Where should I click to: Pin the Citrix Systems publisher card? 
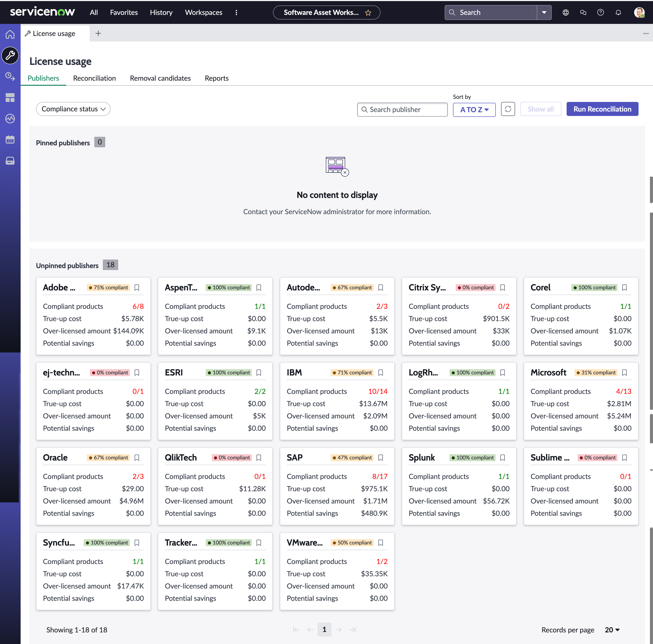503,288
